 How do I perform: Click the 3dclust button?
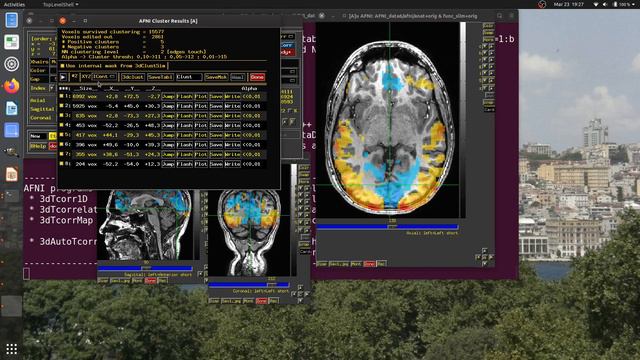pos(133,77)
